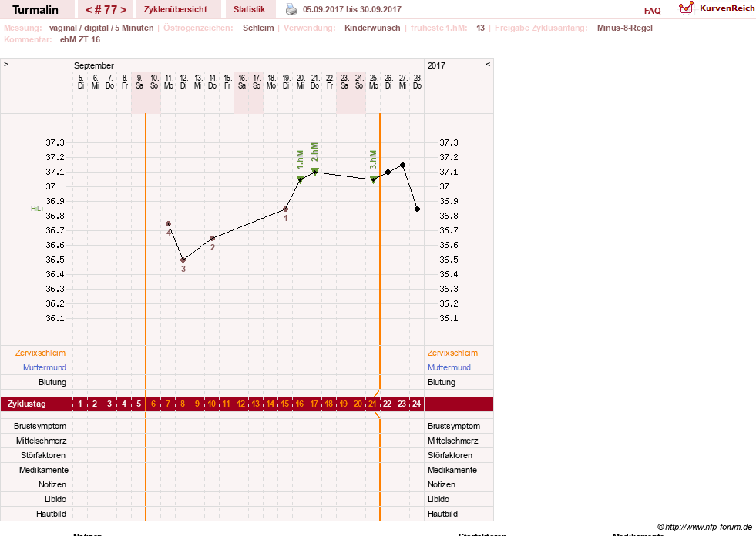Click the 2.hM temperature marker
Image resolution: width=756 pixels, height=536 pixels.
(x=315, y=172)
